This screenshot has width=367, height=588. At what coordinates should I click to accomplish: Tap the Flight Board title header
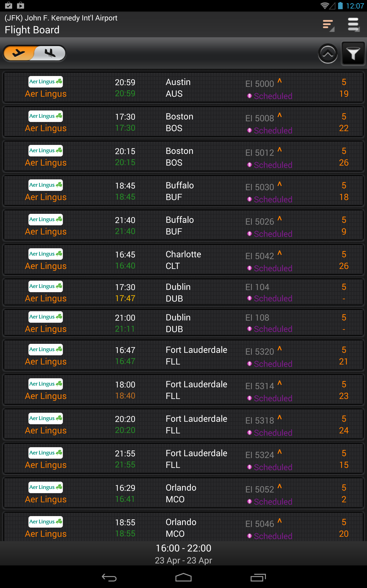pyautogui.click(x=32, y=30)
